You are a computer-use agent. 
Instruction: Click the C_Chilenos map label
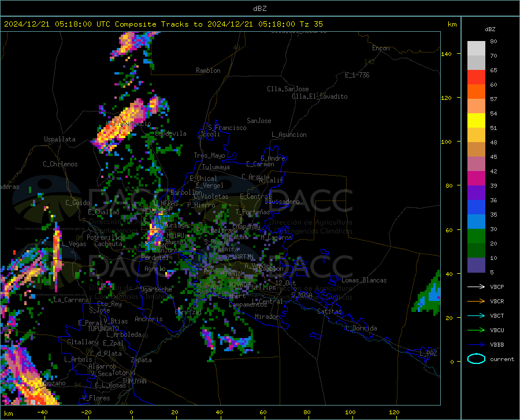click(x=60, y=164)
